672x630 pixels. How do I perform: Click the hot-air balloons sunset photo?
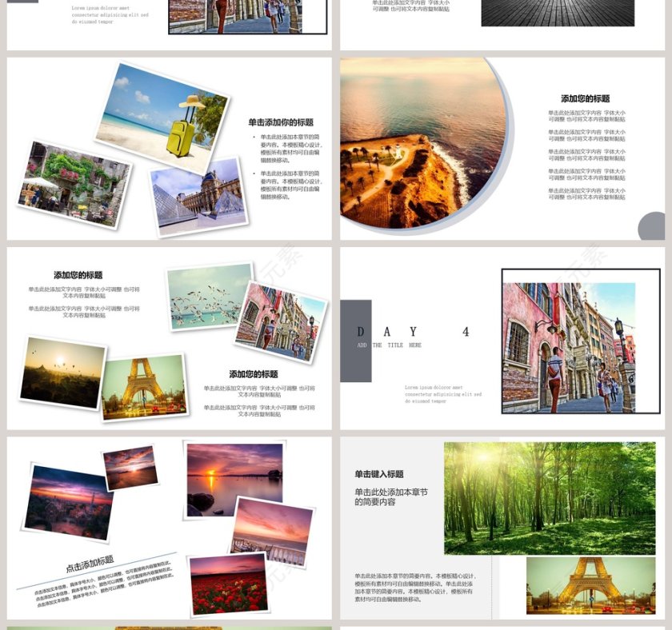(62, 373)
